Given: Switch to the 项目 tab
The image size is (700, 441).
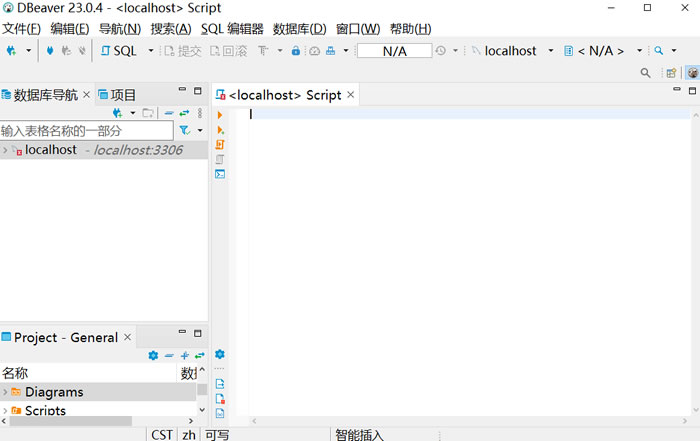Looking at the screenshot, I should 117,95.
